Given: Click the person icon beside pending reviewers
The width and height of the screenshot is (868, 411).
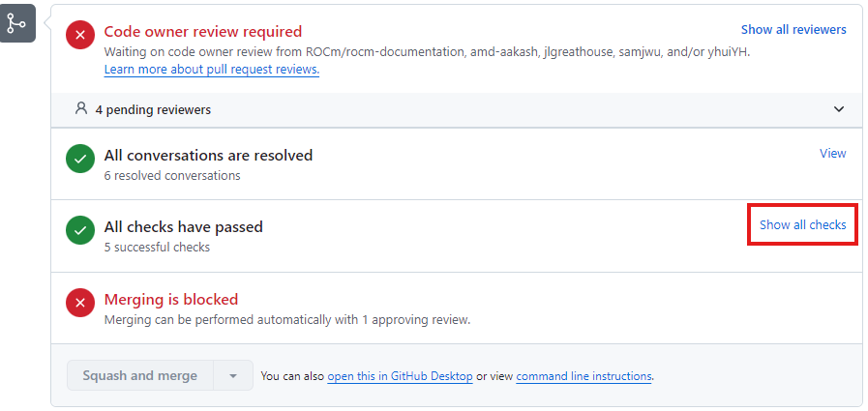Looking at the screenshot, I should click(x=81, y=109).
